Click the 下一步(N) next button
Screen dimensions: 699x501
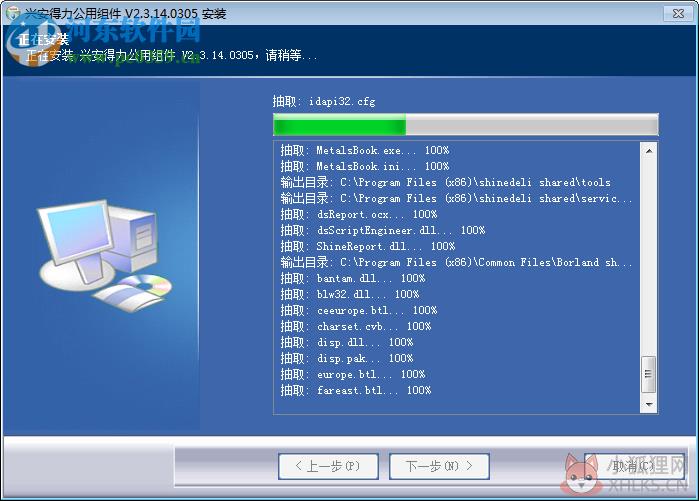click(439, 466)
